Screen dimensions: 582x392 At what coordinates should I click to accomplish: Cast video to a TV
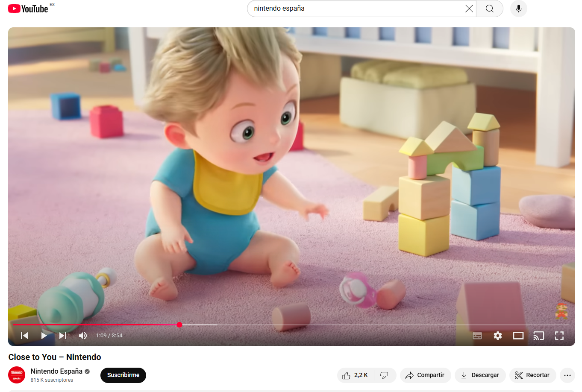539,336
